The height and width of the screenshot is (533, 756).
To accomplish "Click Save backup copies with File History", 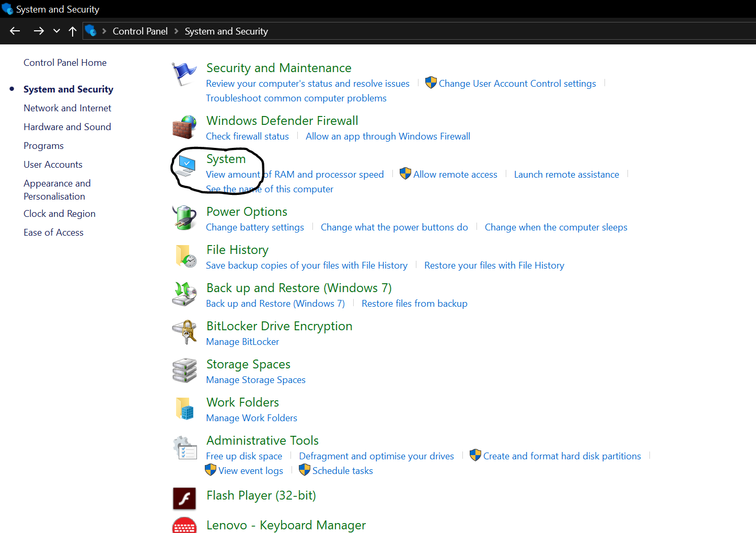I will tap(307, 265).
